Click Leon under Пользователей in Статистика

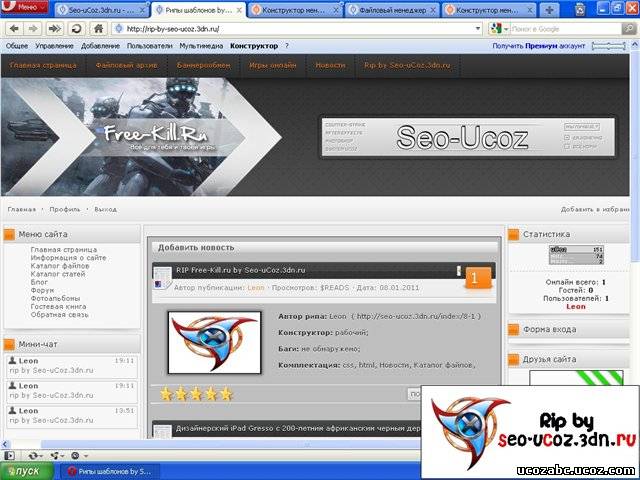tap(576, 307)
